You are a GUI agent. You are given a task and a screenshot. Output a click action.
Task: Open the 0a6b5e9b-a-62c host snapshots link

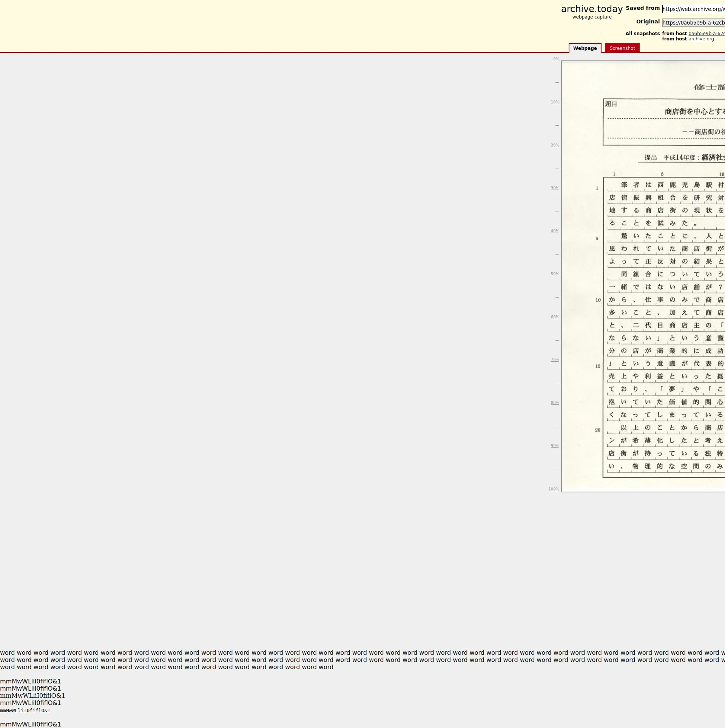pyautogui.click(x=706, y=34)
